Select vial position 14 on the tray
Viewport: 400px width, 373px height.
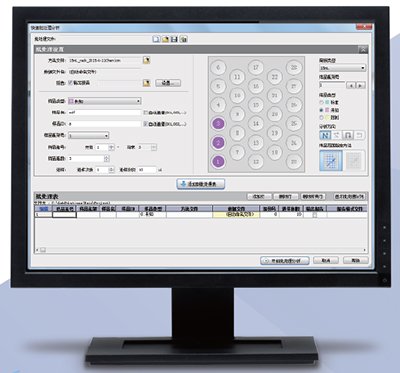(256, 124)
